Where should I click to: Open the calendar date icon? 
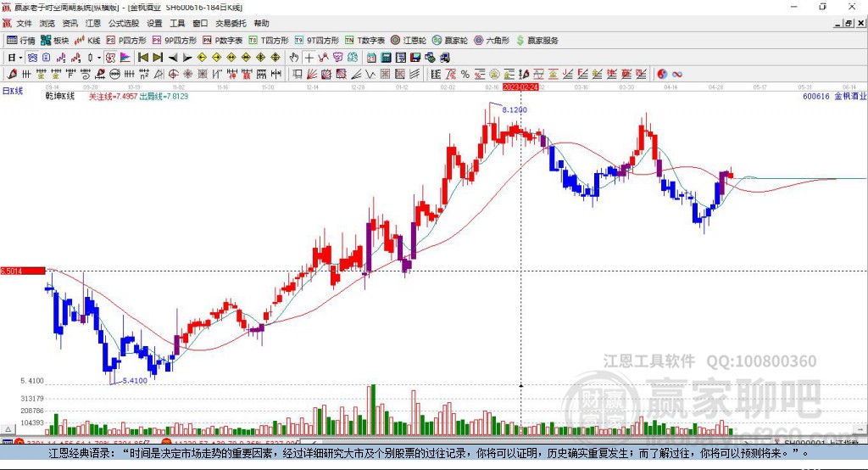click(x=371, y=58)
